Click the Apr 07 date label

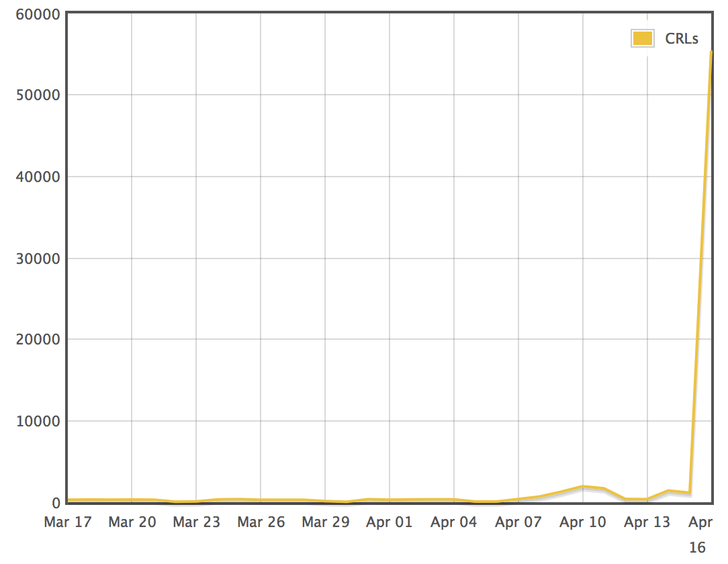tap(518, 522)
